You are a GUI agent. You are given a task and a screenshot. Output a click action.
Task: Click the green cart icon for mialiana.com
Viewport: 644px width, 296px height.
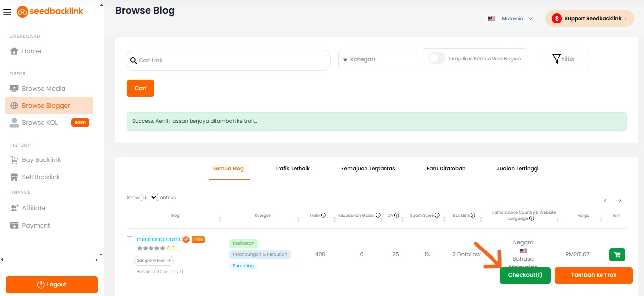click(617, 254)
